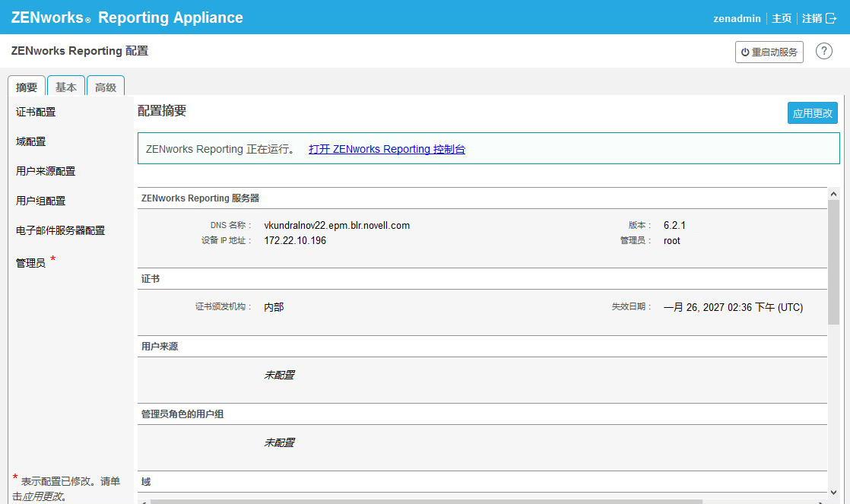The image size is (850, 504).
Task: Click the zenadmin username in header
Action: [x=737, y=18]
